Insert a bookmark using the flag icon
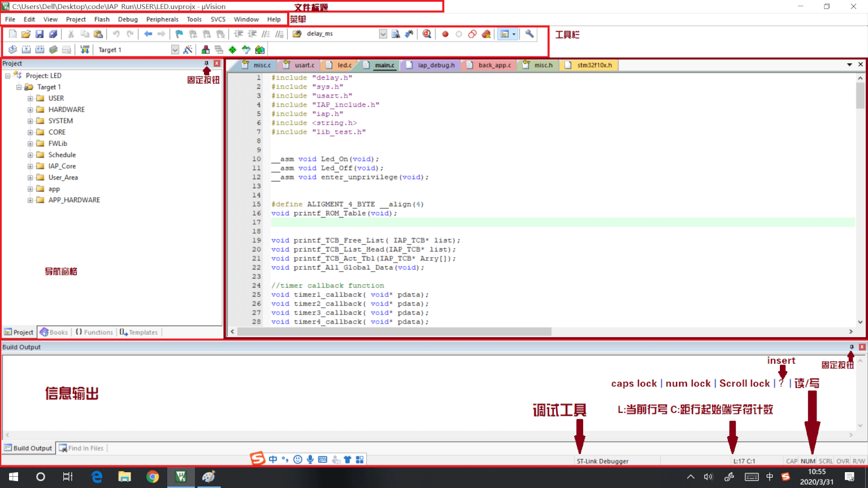This screenshot has height=488, width=868. click(179, 34)
